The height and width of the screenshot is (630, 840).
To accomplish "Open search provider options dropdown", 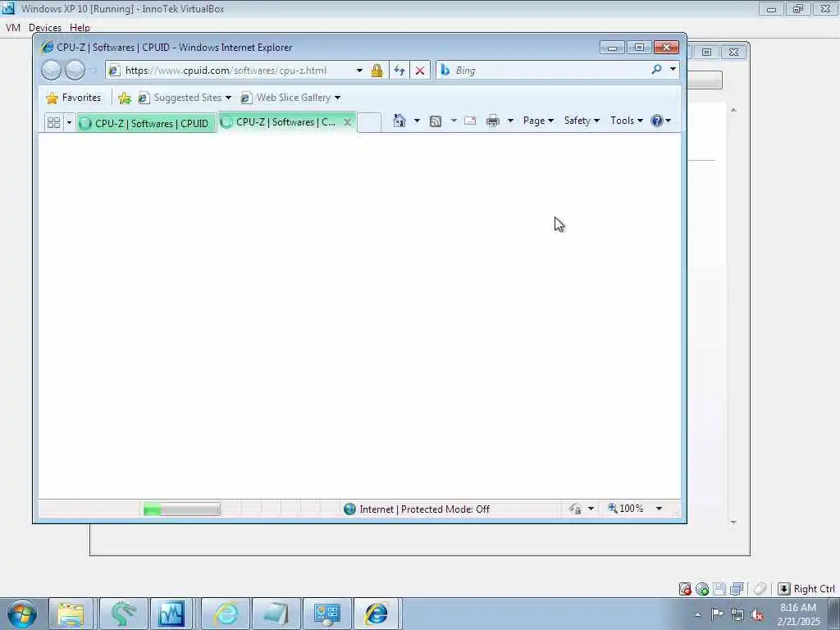I will (673, 69).
